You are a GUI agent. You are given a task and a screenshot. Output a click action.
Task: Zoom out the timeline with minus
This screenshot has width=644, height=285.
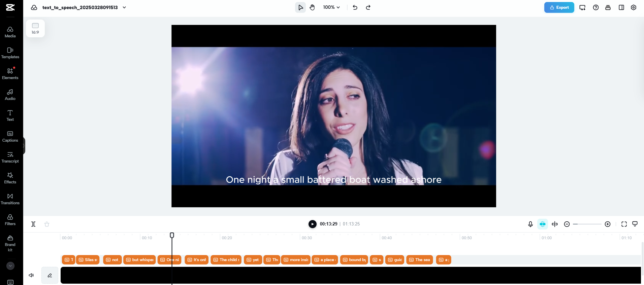tap(567, 224)
